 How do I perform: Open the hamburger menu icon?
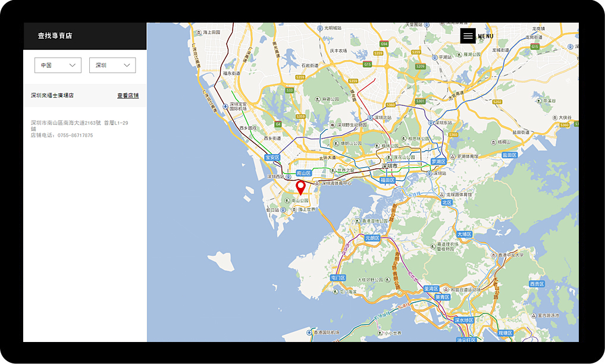[x=468, y=36]
